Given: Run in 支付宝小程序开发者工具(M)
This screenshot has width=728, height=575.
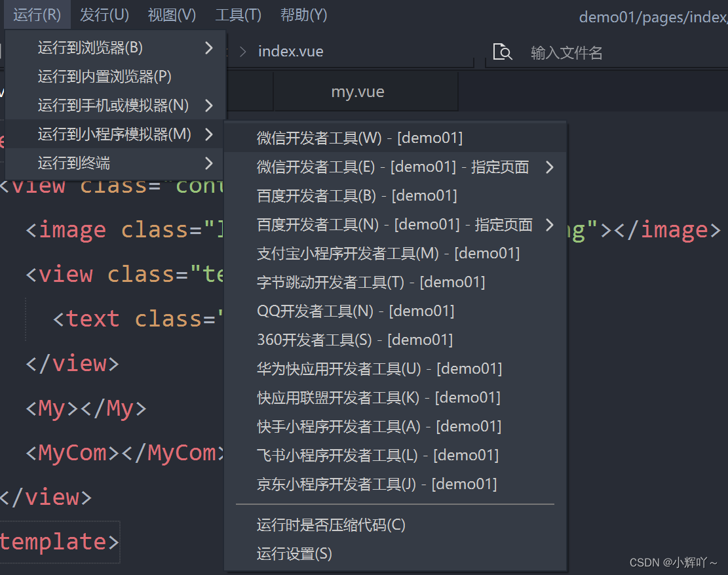Looking at the screenshot, I should (x=395, y=254).
